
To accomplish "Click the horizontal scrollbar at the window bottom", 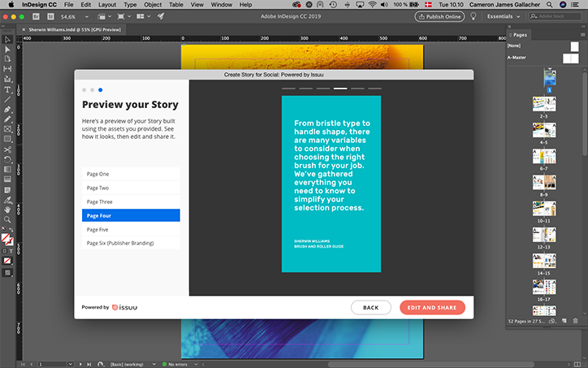I will click(x=430, y=364).
